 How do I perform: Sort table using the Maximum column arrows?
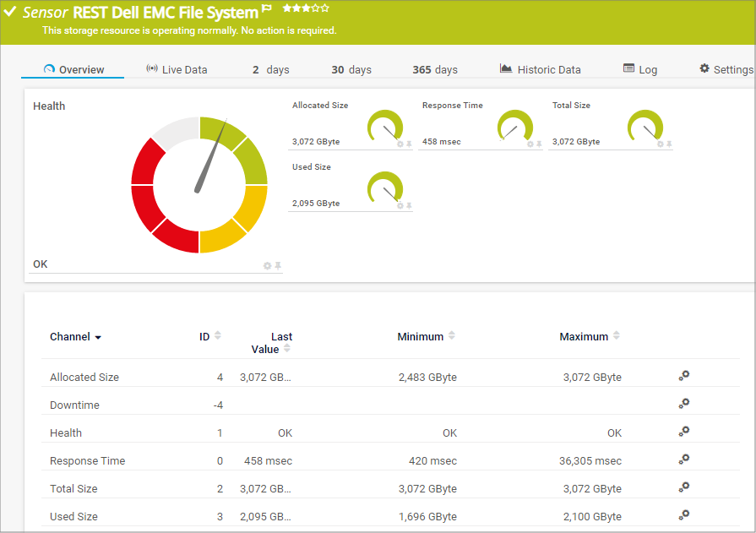pyautogui.click(x=617, y=336)
